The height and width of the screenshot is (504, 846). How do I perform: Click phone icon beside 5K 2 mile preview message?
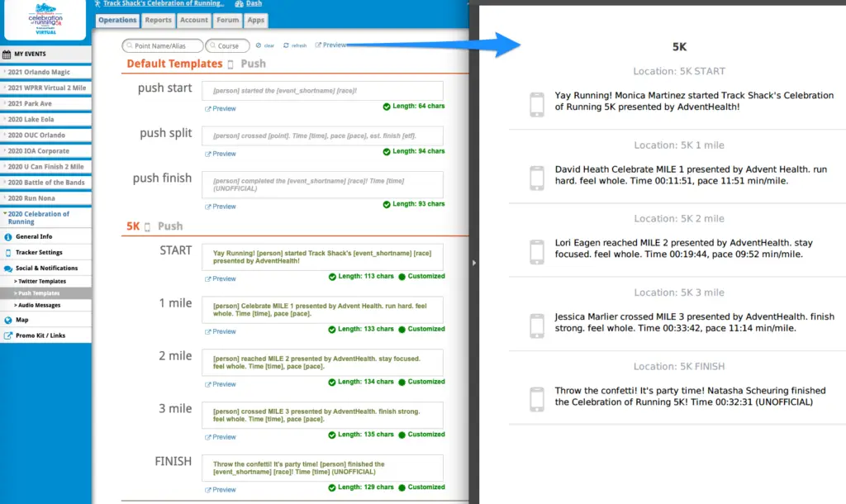pyautogui.click(x=537, y=252)
